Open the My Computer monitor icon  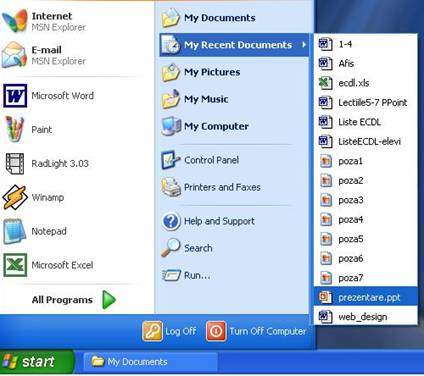point(171,126)
